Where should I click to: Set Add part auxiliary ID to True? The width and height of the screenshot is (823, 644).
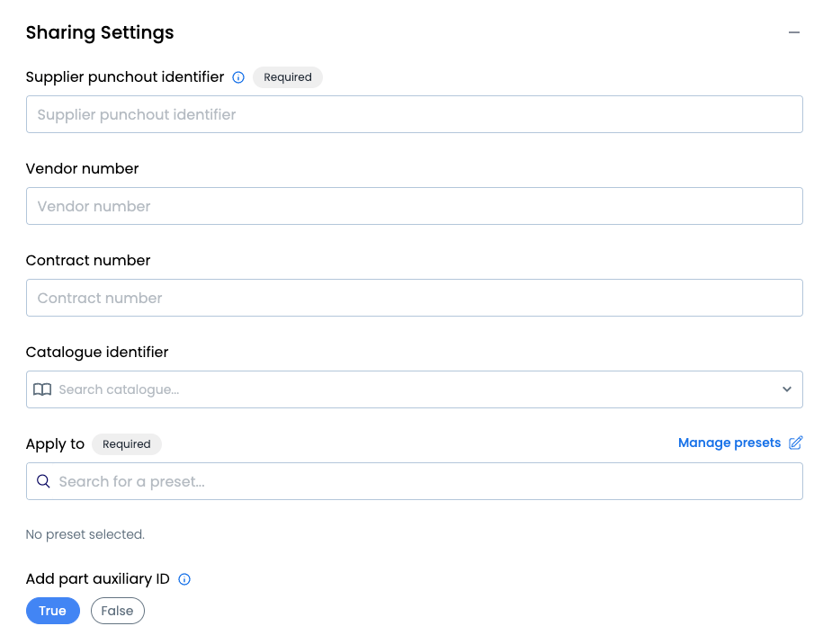click(x=53, y=611)
